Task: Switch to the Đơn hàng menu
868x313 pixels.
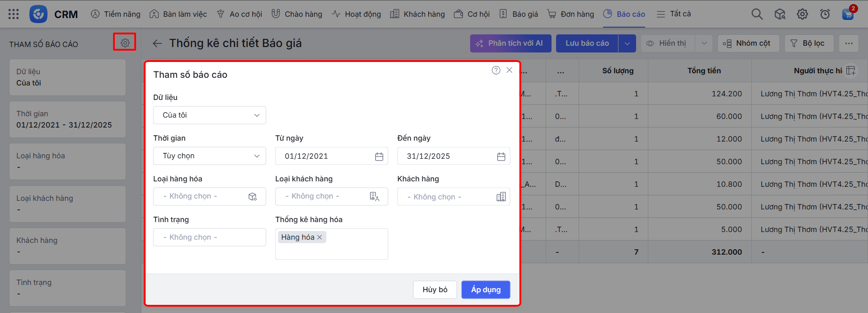Action: tap(571, 14)
